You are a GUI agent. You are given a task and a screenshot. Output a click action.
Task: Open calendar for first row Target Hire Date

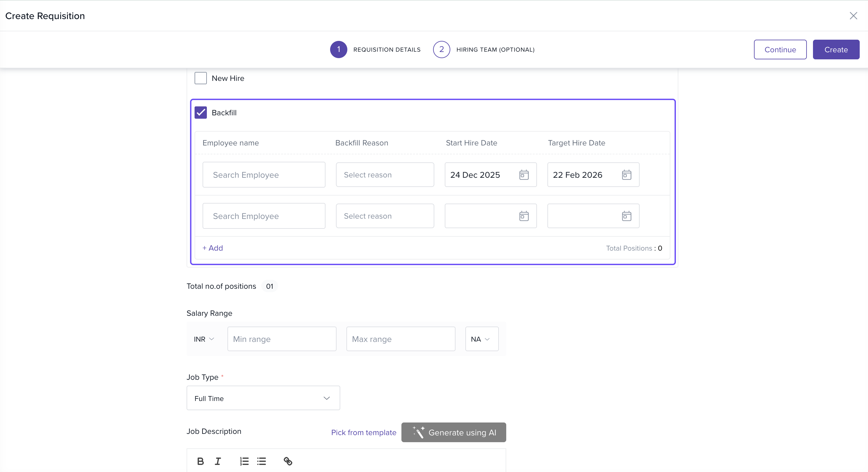pyautogui.click(x=626, y=175)
